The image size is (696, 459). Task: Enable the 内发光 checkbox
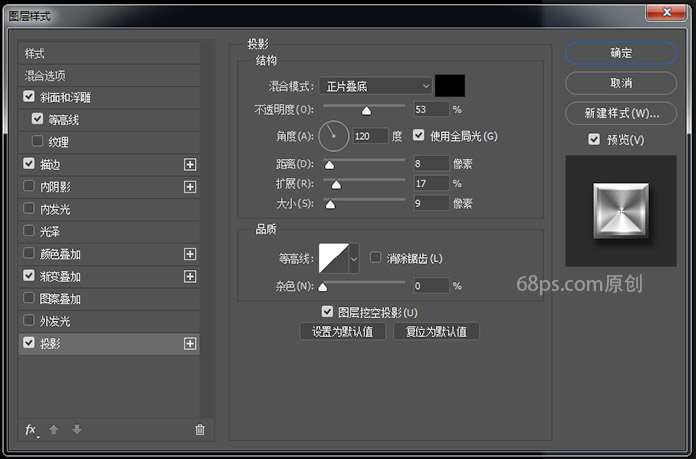[x=28, y=208]
